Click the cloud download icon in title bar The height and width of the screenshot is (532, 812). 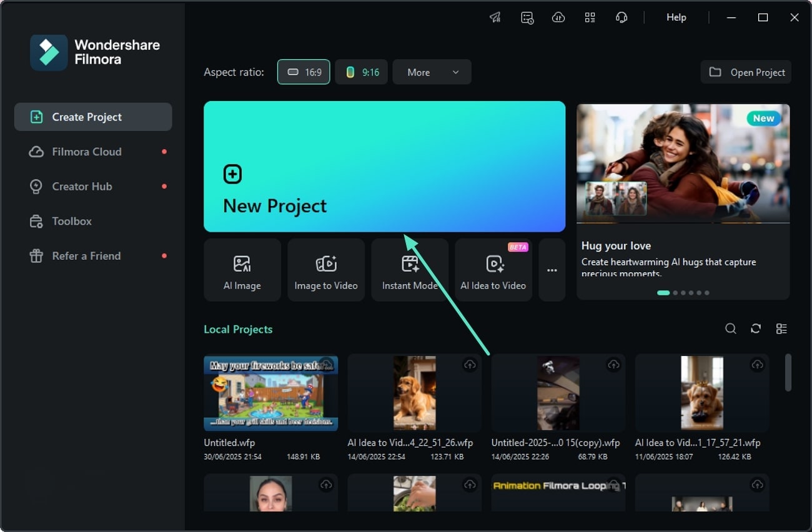point(558,17)
